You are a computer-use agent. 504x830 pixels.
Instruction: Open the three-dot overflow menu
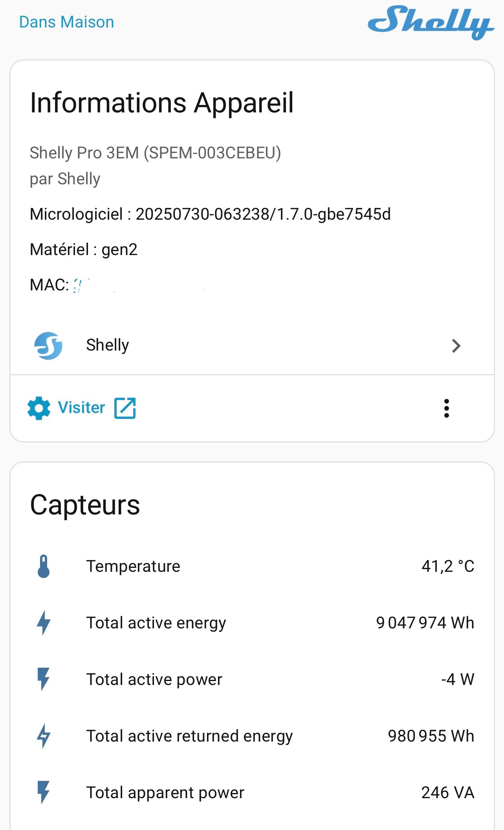click(446, 408)
